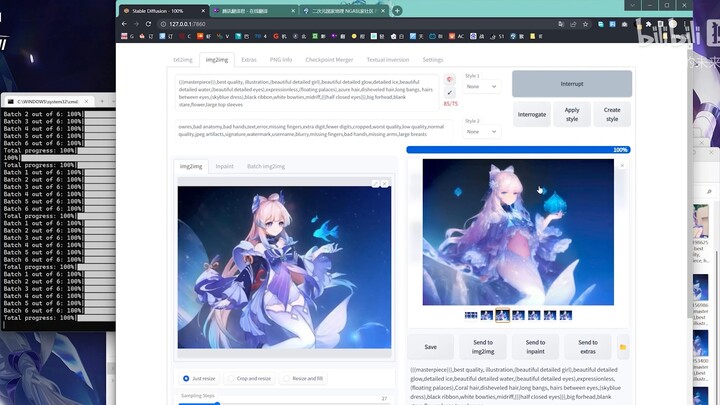
Task: Switch to the NGA browser tab
Action: [343, 11]
